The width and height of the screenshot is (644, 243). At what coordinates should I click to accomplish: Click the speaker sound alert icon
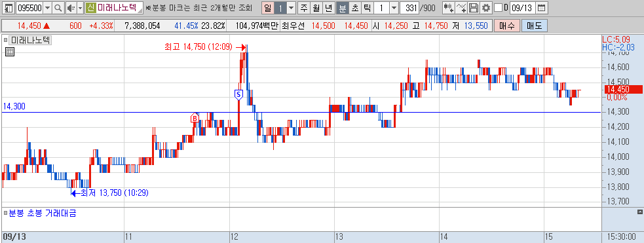(71, 7)
